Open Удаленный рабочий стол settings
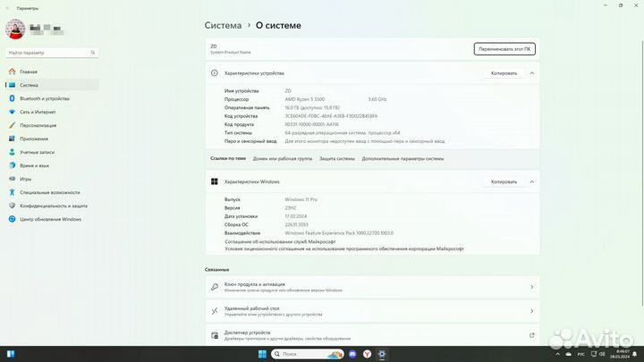The image size is (644, 362). tap(372, 311)
